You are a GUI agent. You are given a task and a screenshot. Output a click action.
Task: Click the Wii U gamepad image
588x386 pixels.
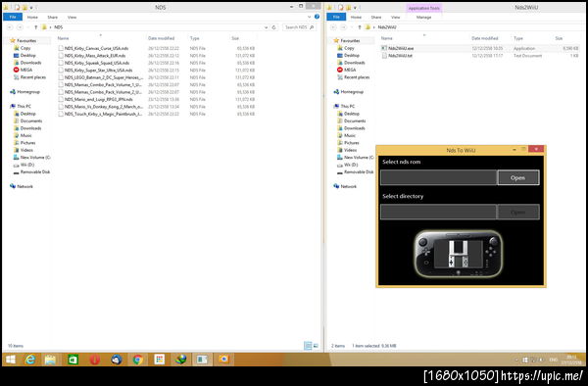point(459,254)
